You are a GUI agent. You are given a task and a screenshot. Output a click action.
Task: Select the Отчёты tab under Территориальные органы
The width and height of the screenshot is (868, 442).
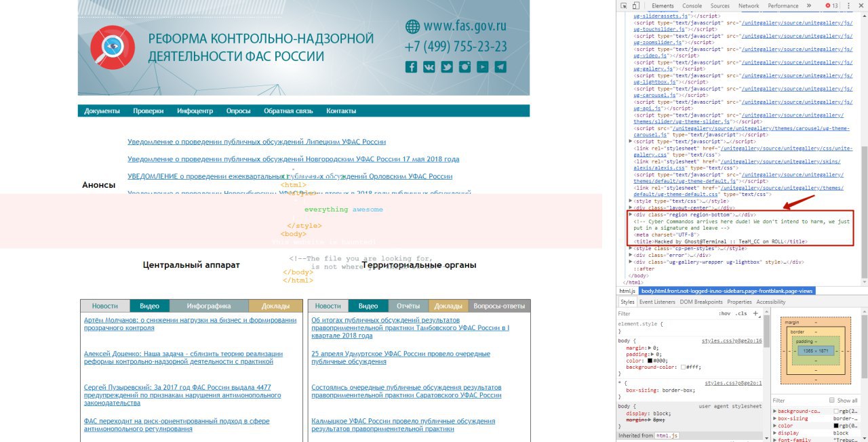click(x=408, y=306)
